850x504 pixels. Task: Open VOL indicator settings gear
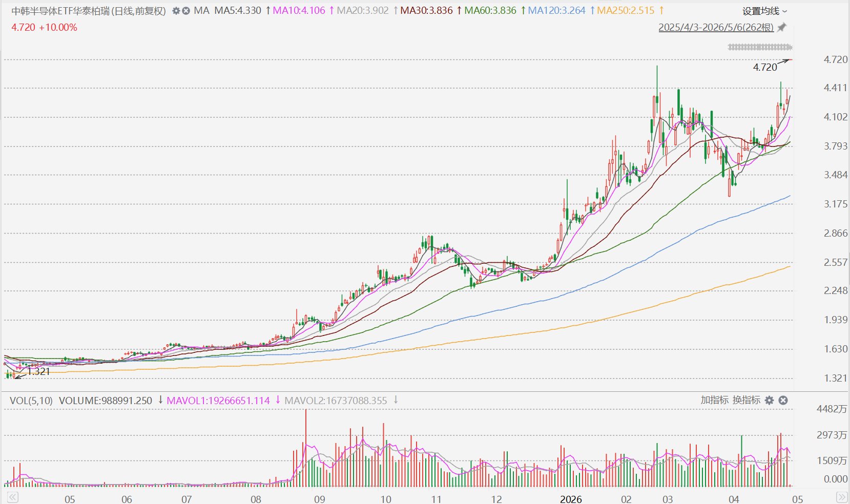point(769,401)
